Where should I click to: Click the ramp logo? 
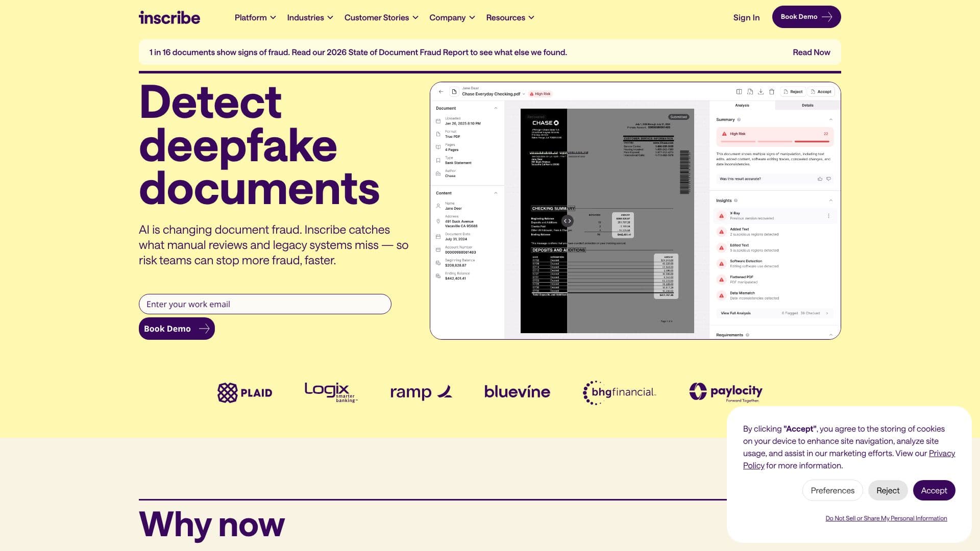coord(421,392)
